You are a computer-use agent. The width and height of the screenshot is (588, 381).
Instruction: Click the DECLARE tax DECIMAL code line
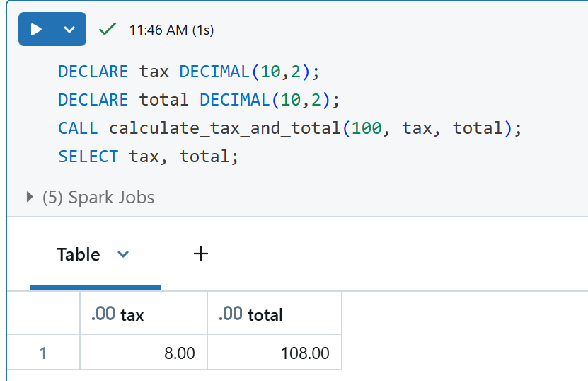(x=189, y=72)
